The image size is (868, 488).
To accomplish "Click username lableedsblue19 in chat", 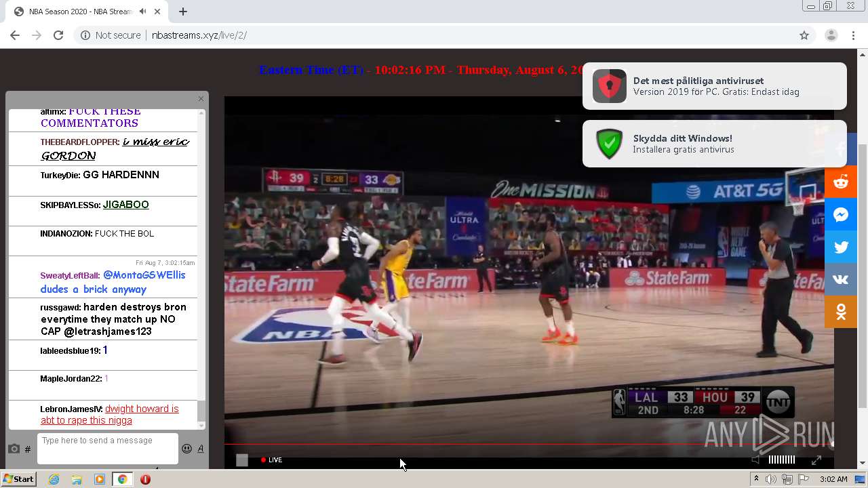I will [x=70, y=351].
